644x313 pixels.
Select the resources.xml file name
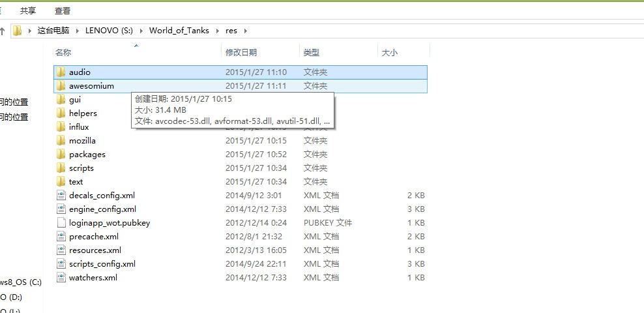95,250
